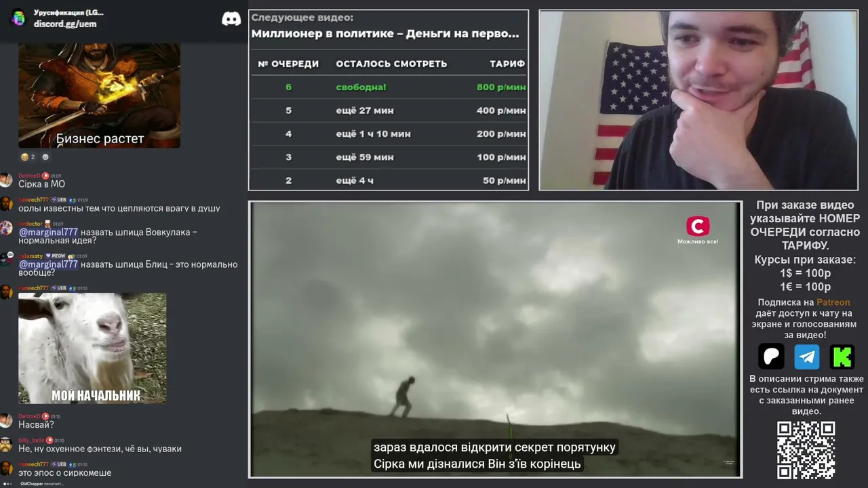Follow the orange Patreon link text

(x=833, y=302)
